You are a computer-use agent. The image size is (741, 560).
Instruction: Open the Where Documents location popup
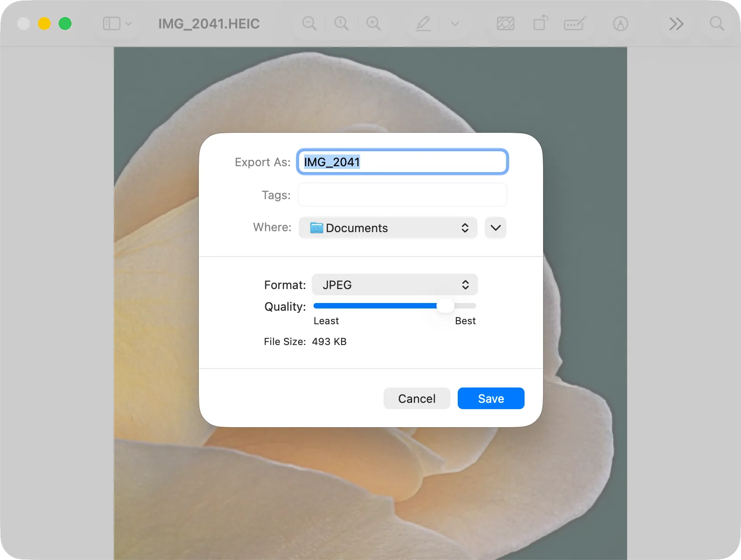click(x=388, y=228)
